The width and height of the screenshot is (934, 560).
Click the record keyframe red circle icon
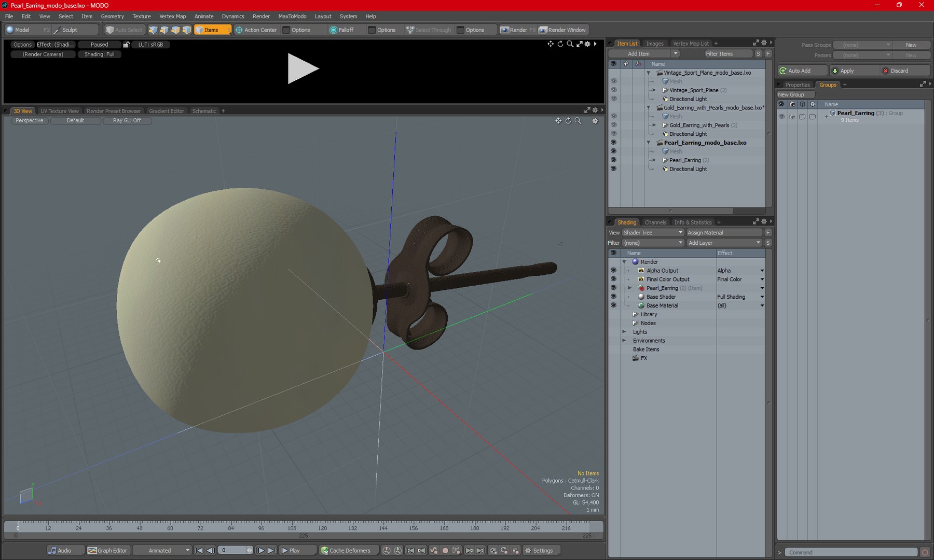coord(445,551)
